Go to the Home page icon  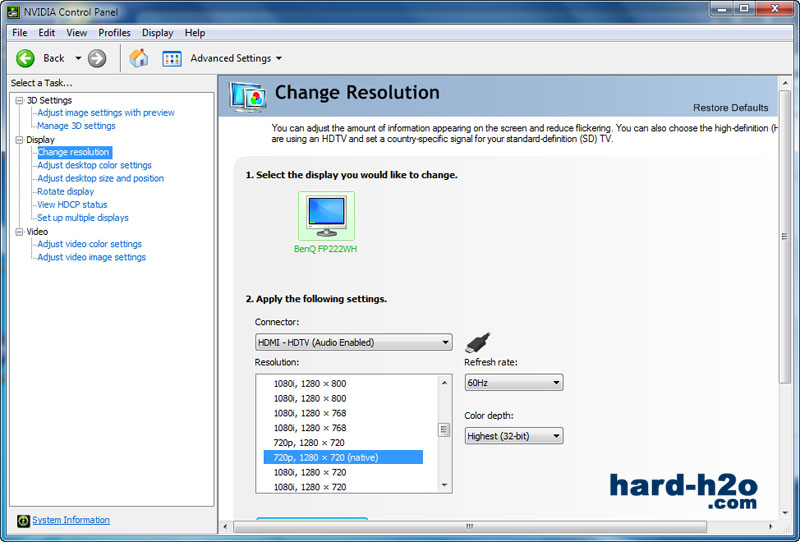[x=138, y=58]
